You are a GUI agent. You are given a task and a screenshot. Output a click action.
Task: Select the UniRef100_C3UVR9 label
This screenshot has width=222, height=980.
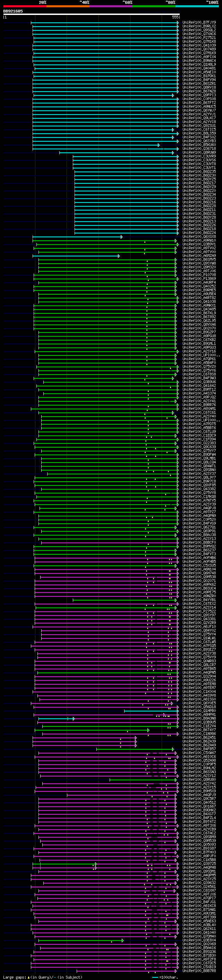[x=199, y=156]
